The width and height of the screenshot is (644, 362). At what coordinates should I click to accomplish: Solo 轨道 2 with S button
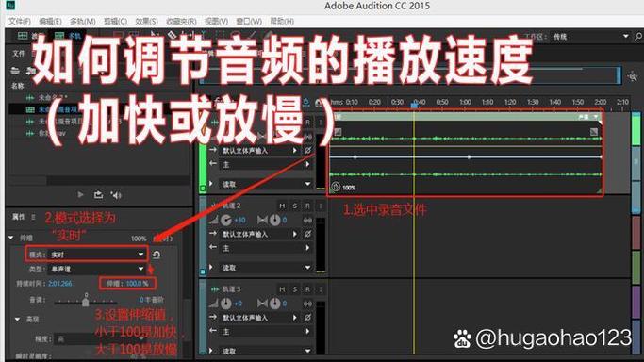tap(295, 206)
